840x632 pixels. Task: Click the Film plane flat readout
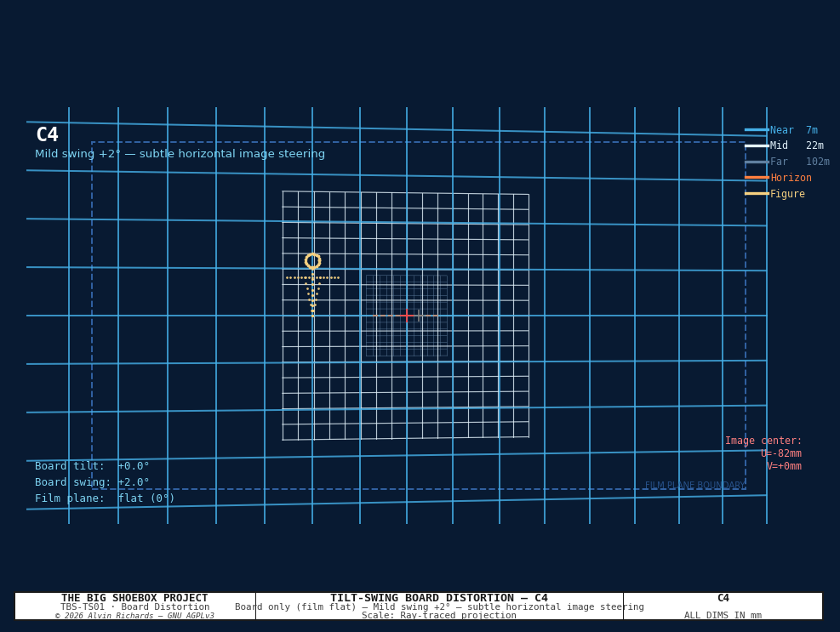[105, 498]
